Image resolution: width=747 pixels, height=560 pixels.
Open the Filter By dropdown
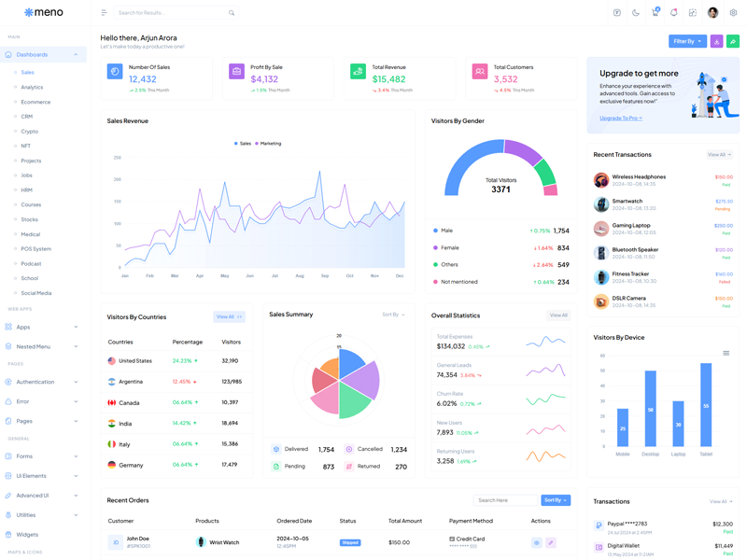pos(687,41)
